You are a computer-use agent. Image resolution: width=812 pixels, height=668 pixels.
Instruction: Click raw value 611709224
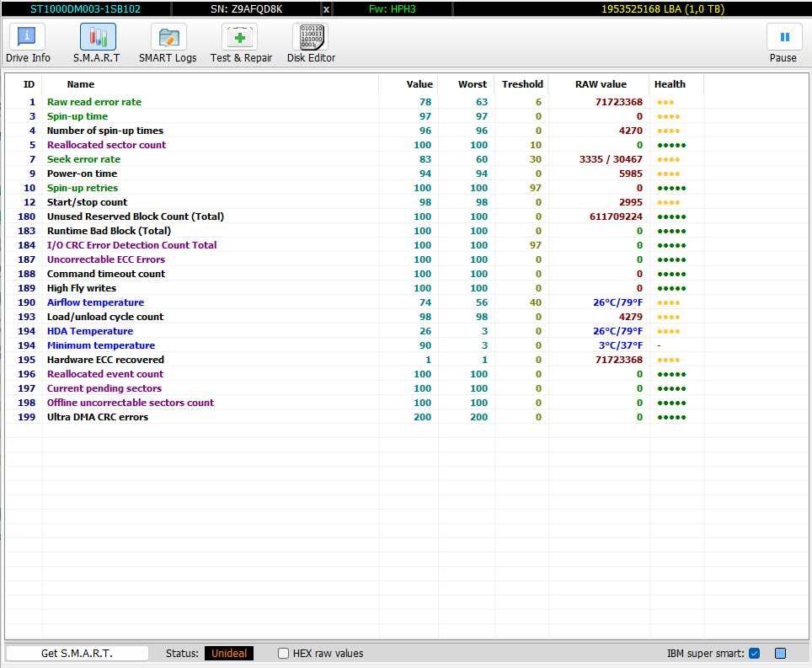click(616, 216)
